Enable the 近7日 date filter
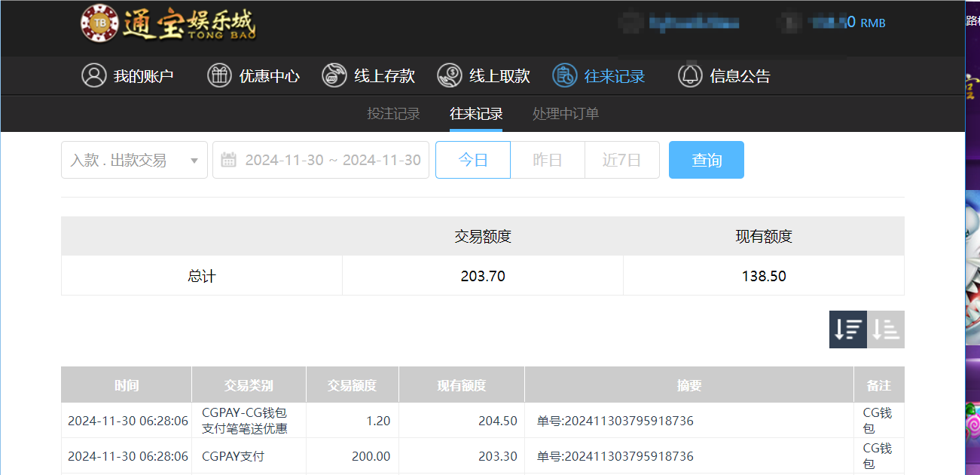 point(621,159)
